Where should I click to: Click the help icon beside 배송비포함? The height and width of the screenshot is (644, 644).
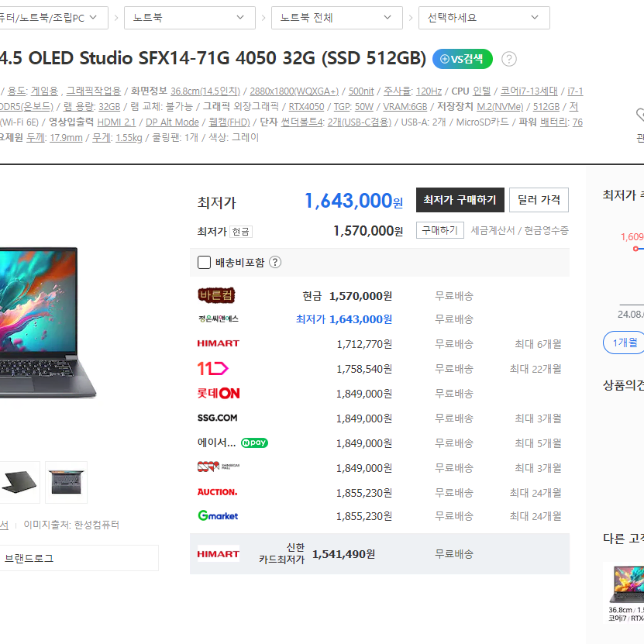[275, 262]
